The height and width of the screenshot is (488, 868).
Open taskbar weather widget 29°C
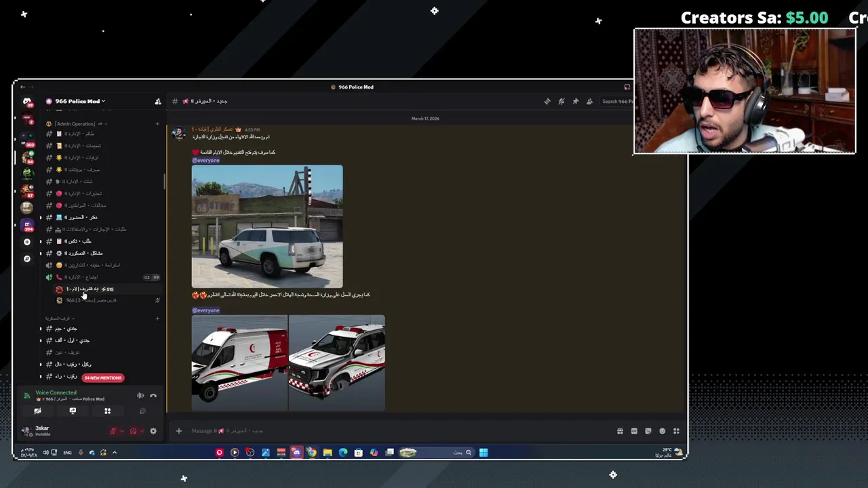(x=670, y=453)
